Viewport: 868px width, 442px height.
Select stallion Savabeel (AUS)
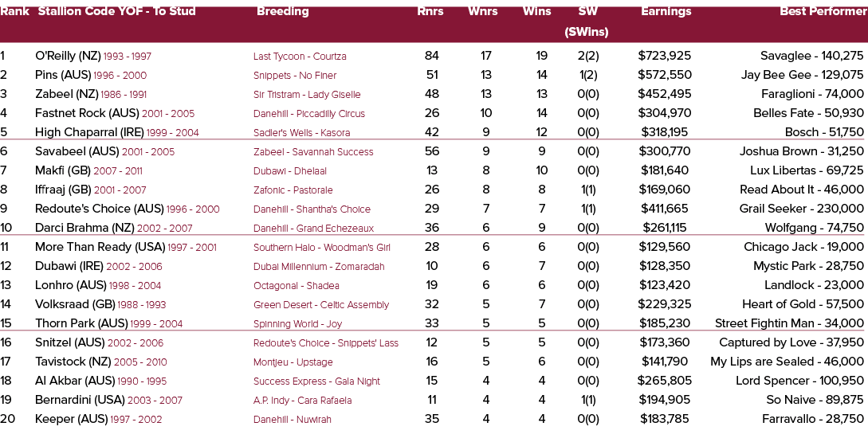pyautogui.click(x=77, y=151)
